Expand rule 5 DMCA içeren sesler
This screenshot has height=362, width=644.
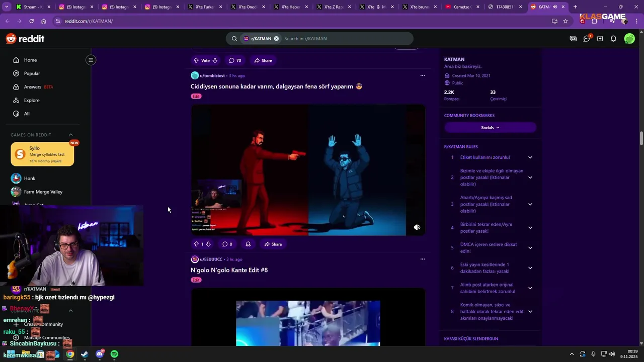[x=530, y=248]
